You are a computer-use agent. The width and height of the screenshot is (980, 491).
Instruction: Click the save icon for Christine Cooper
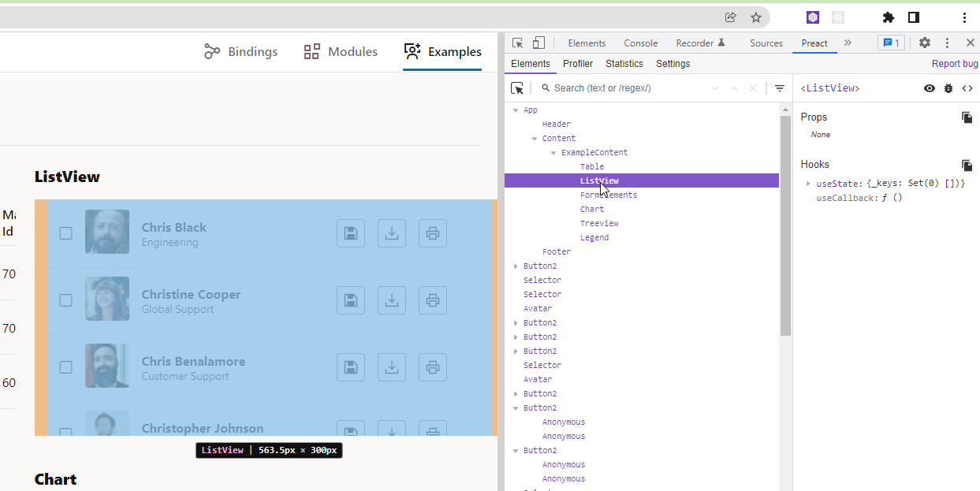point(351,300)
